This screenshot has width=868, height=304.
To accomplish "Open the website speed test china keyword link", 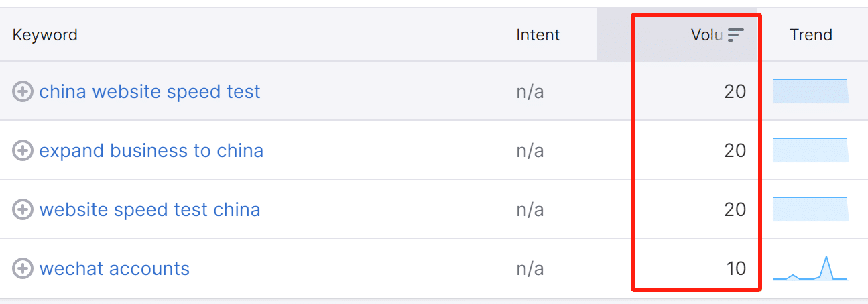I will (149, 209).
